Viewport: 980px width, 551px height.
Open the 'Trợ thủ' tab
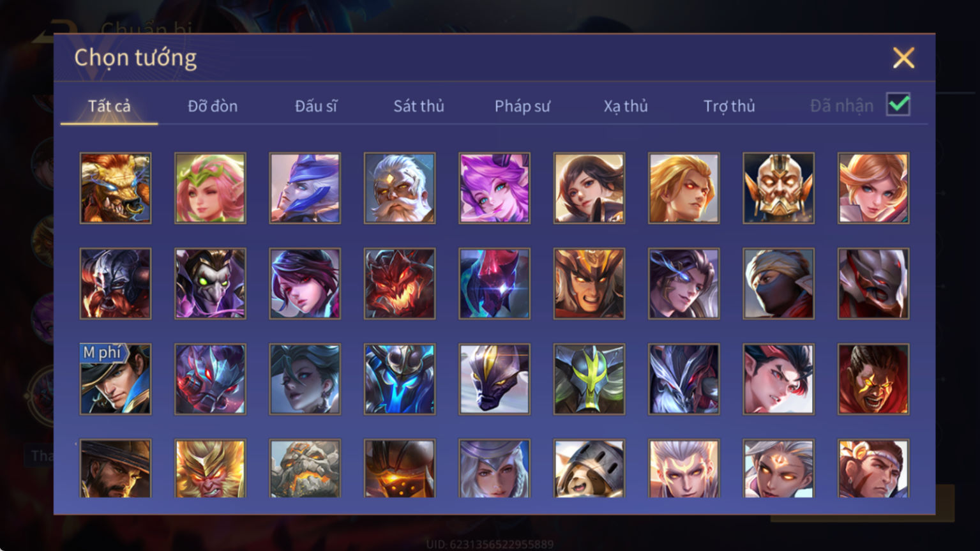pos(729,106)
